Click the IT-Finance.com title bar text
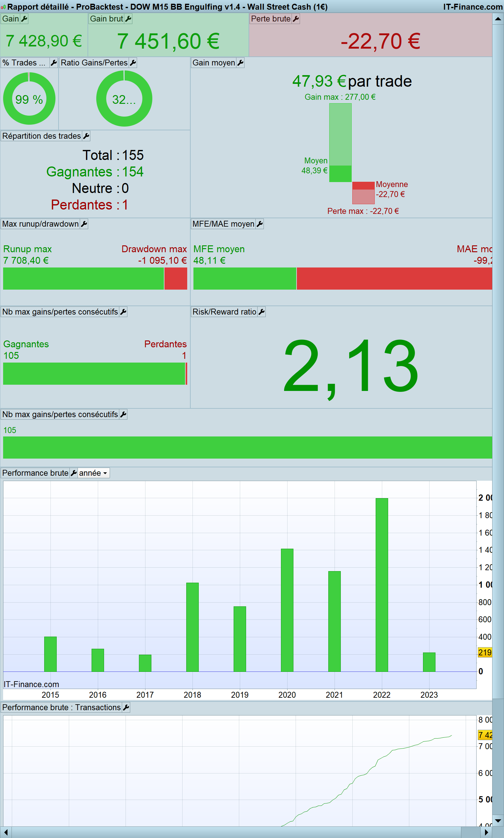 point(473,7)
